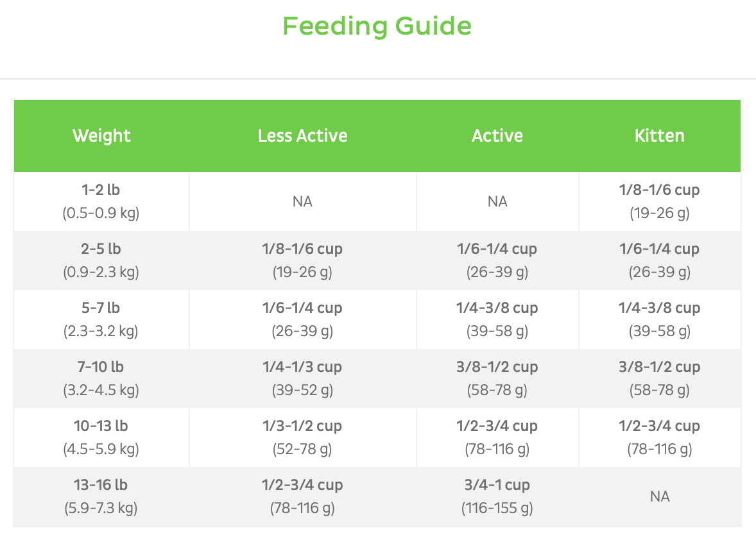This screenshot has height=549, width=756.
Task: Select the 7-10 lb weight cell
Action: click(101, 378)
